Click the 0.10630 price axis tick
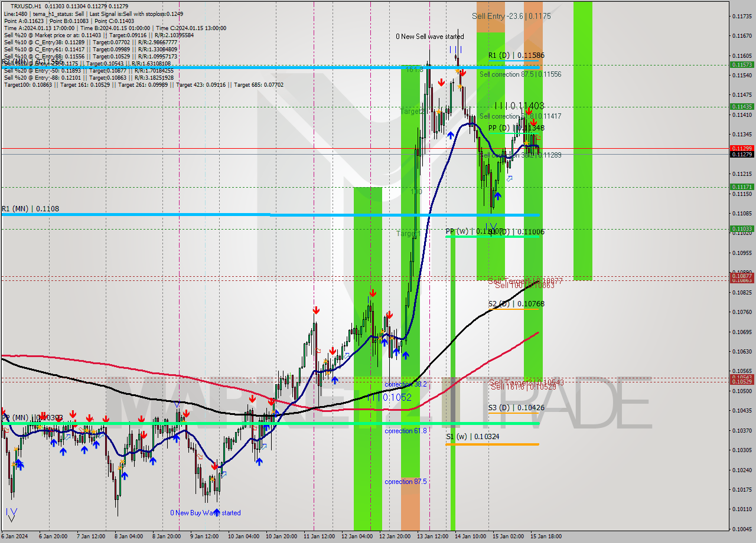Image resolution: width=756 pixels, height=543 pixels. click(741, 351)
